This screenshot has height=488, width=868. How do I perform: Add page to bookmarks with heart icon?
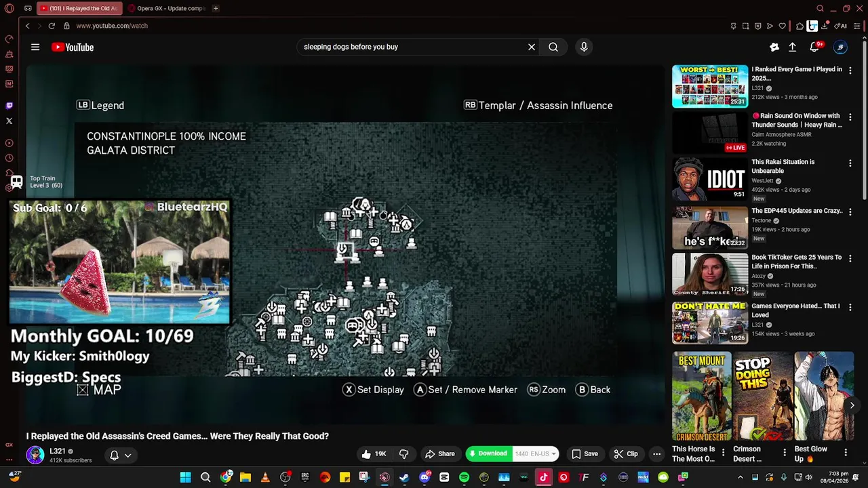(782, 26)
